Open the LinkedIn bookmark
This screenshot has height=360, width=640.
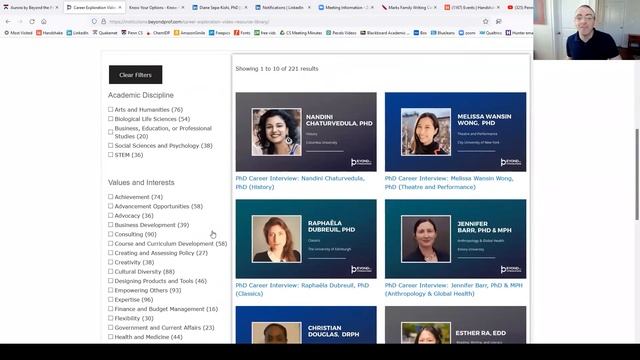[x=78, y=33]
